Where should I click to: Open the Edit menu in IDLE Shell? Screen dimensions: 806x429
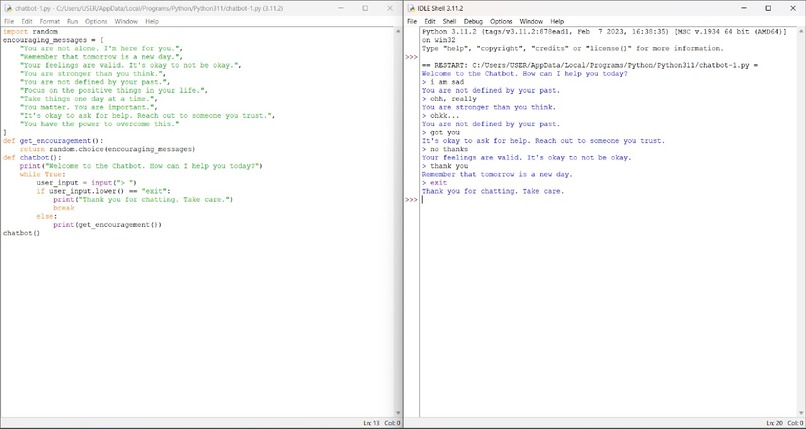click(x=430, y=22)
